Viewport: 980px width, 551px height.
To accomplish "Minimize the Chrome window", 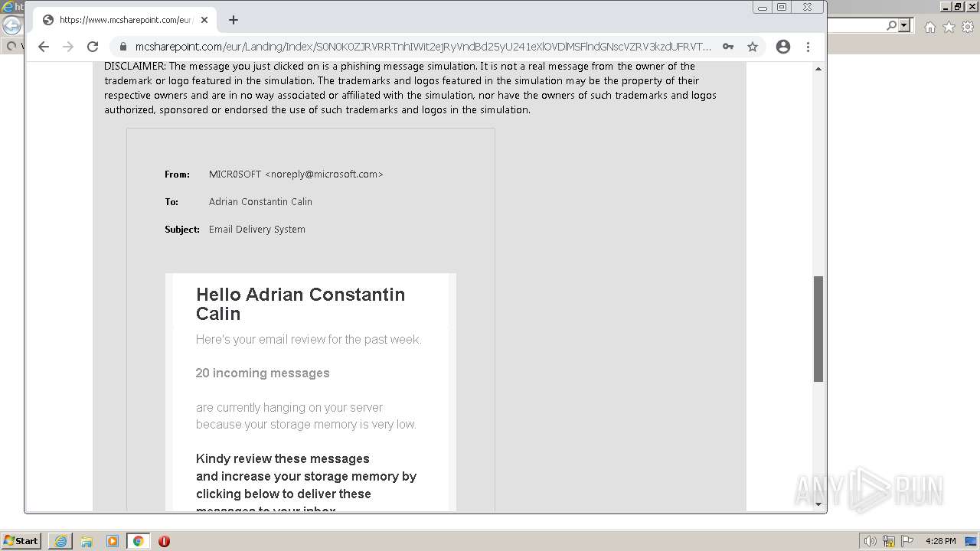I will (x=763, y=7).
